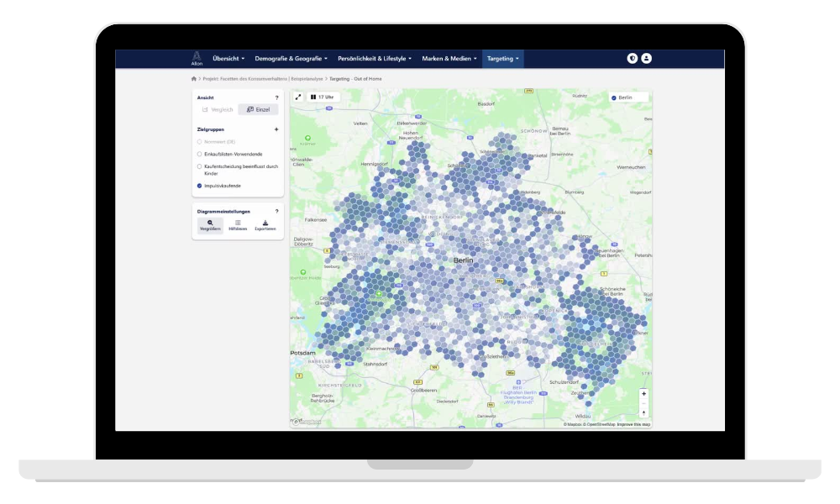Open the Übersicht dropdown menu
The image size is (840, 504).
tap(228, 59)
